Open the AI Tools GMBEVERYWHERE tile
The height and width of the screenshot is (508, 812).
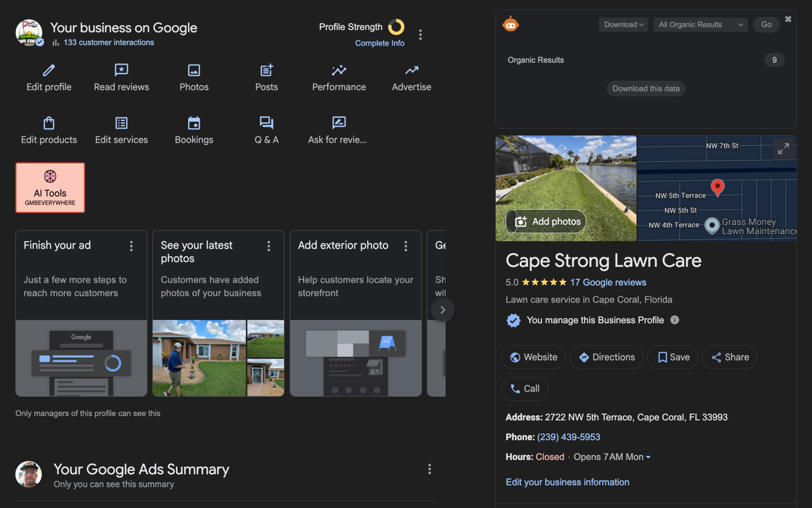[50, 188]
